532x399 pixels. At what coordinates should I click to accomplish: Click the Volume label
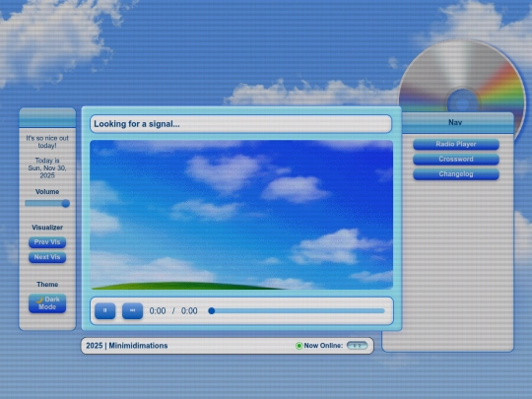tap(47, 192)
